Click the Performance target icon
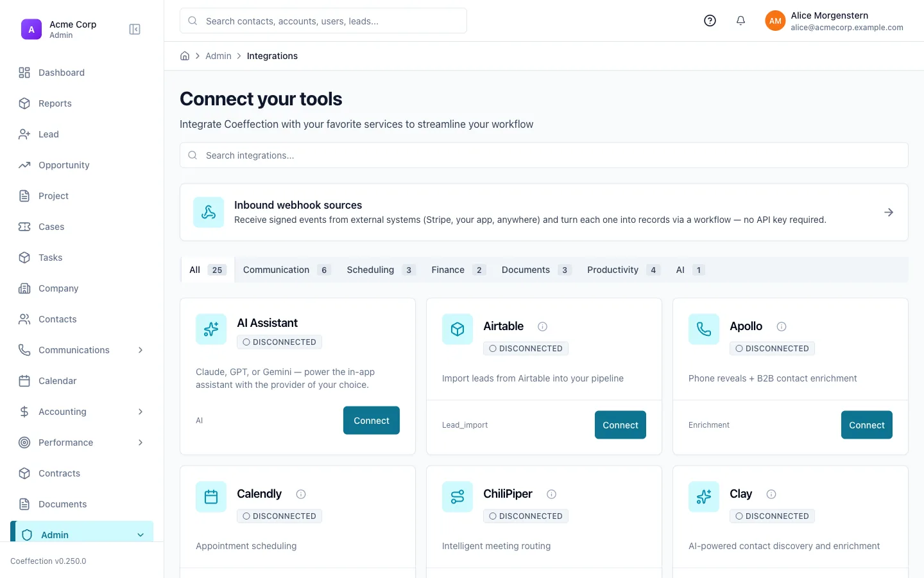The width and height of the screenshot is (924, 578). (24, 442)
